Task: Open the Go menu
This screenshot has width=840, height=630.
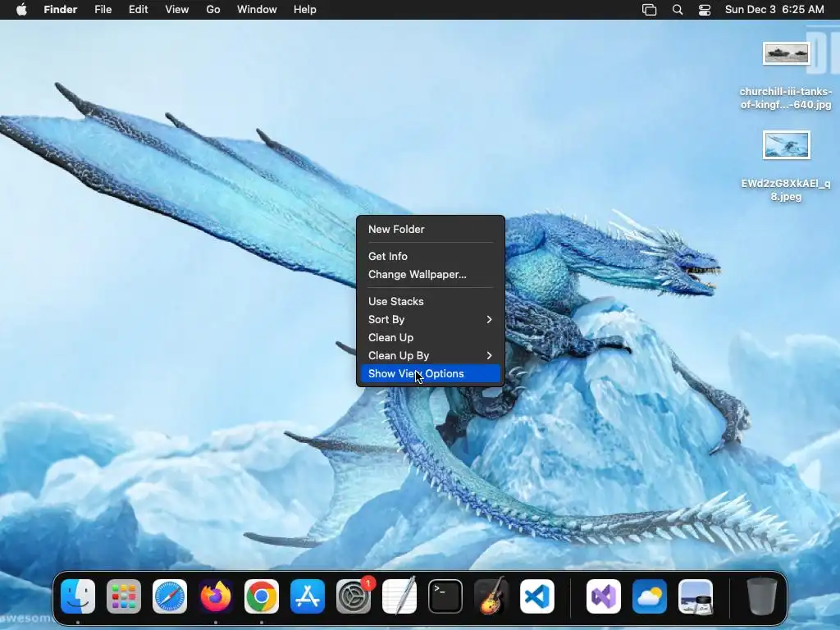Action: (213, 10)
